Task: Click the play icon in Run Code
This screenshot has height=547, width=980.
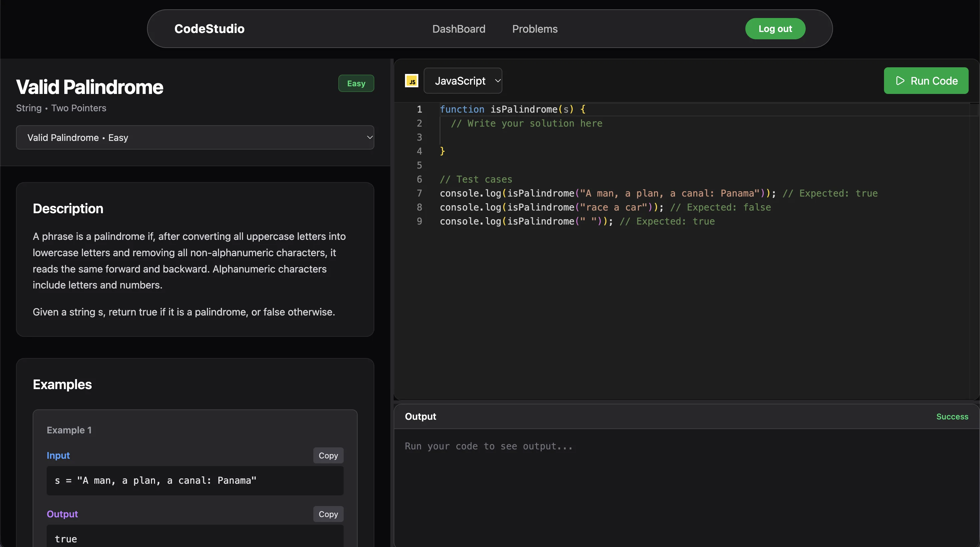Action: pyautogui.click(x=900, y=81)
